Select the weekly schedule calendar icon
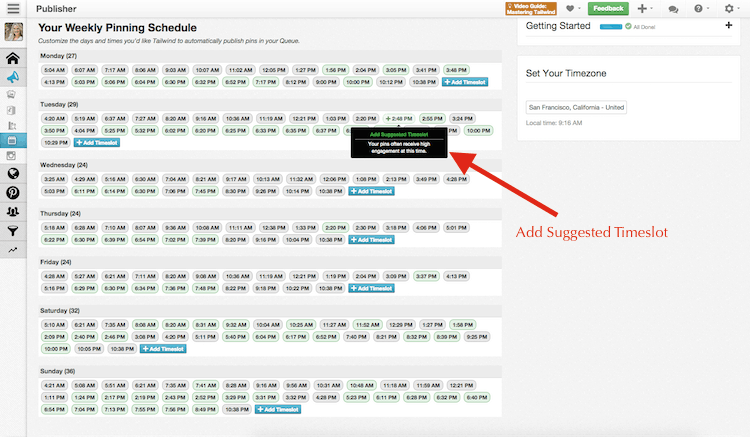The height and width of the screenshot is (437, 750). click(12, 141)
